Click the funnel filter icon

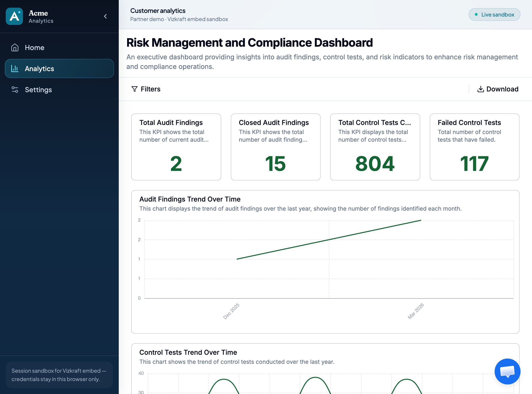tap(135, 89)
